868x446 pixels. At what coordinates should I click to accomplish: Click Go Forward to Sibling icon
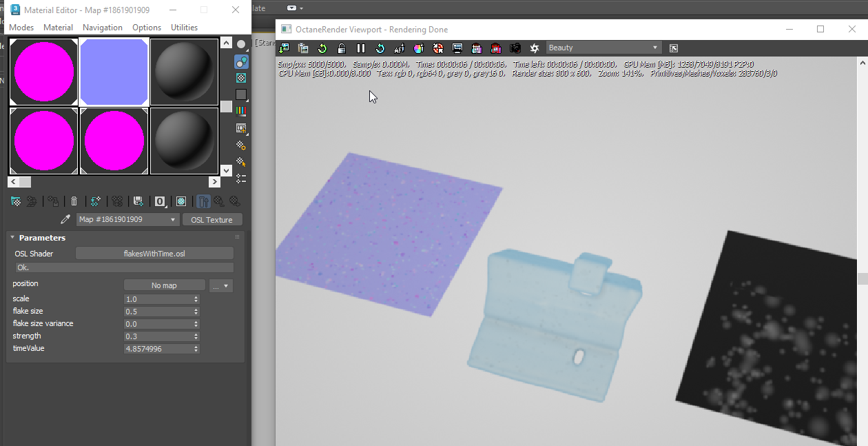[x=235, y=201]
